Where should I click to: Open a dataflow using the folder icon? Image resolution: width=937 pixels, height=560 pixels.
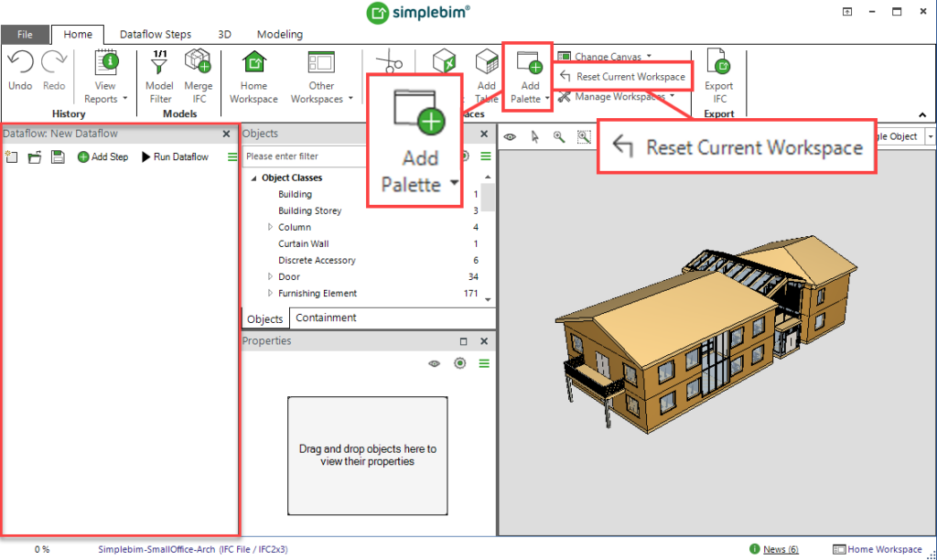point(35,157)
